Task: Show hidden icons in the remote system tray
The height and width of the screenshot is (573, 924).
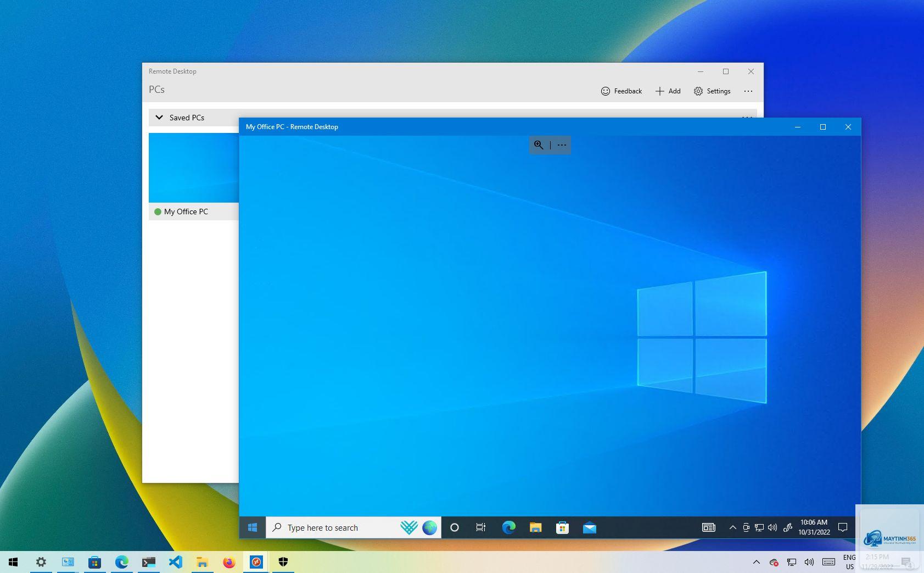Action: point(732,527)
